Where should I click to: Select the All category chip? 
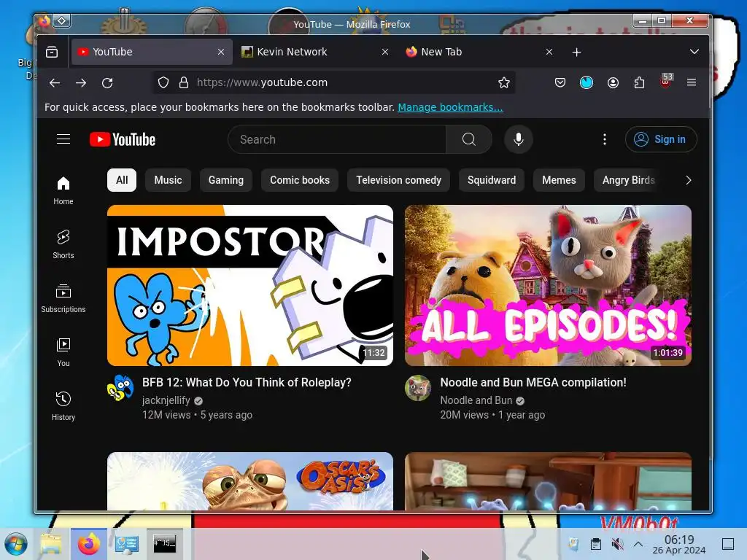[x=122, y=180]
